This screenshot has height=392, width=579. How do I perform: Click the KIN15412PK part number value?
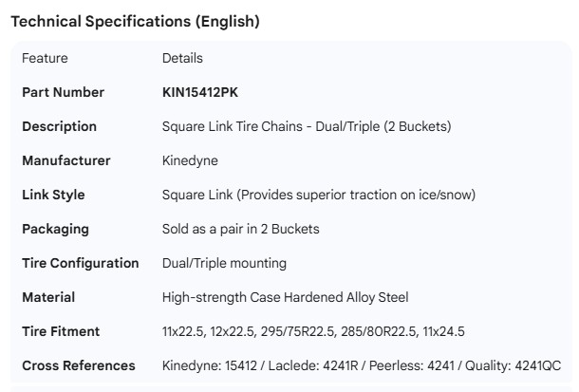click(203, 92)
